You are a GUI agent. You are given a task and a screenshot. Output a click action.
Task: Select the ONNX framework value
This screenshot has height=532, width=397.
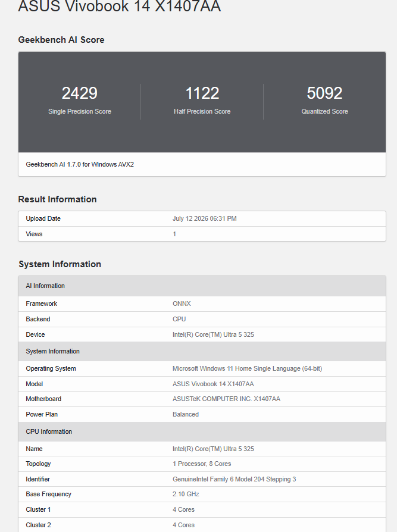182,303
